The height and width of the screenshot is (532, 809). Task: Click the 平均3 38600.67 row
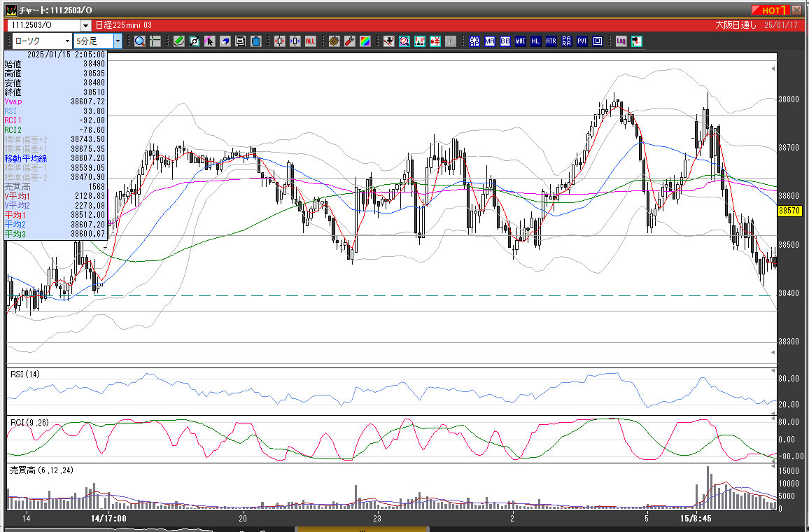pos(55,234)
